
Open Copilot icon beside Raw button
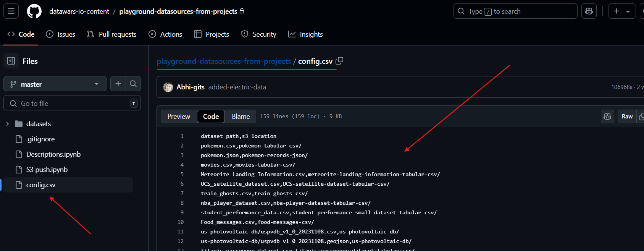pos(607,116)
